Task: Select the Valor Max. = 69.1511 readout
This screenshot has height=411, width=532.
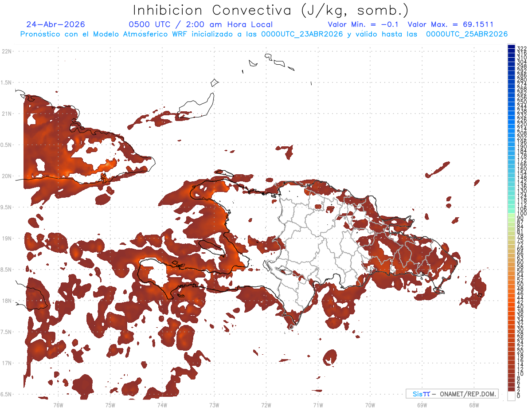Action: pos(450,25)
